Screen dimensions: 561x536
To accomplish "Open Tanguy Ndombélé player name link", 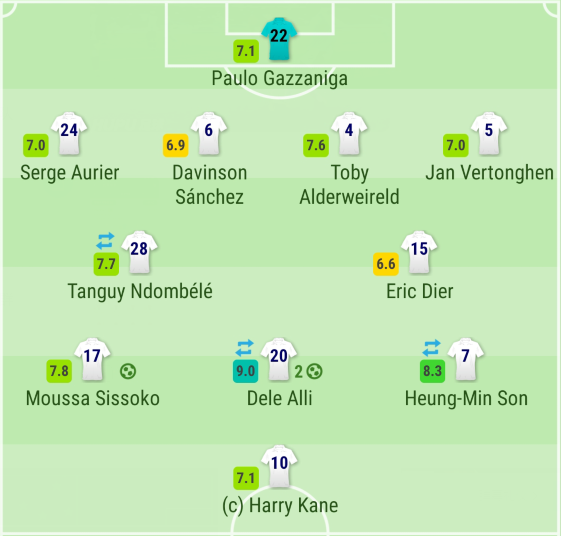I will coord(140,291).
